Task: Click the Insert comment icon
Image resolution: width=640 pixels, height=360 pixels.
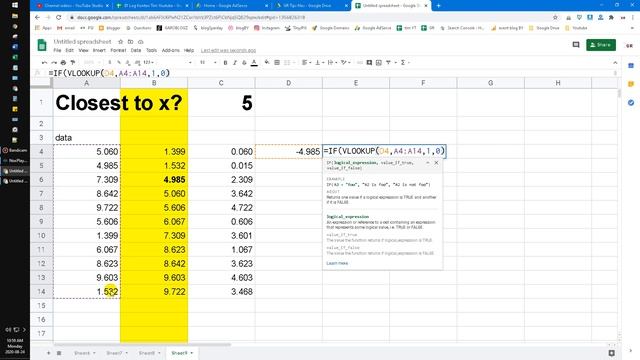Action: pos(369,62)
